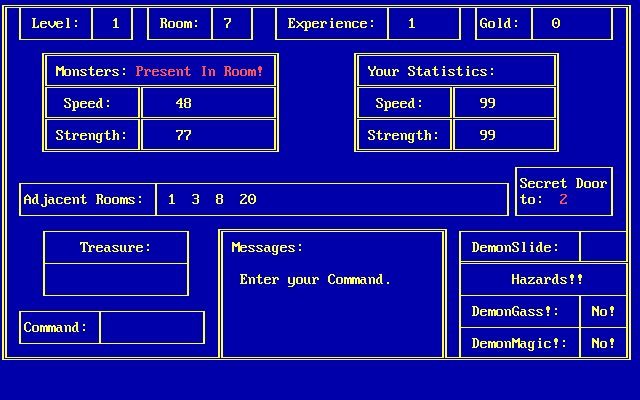Click the secret door room number 2
Screen dimensions: 640x400
click(x=563, y=199)
